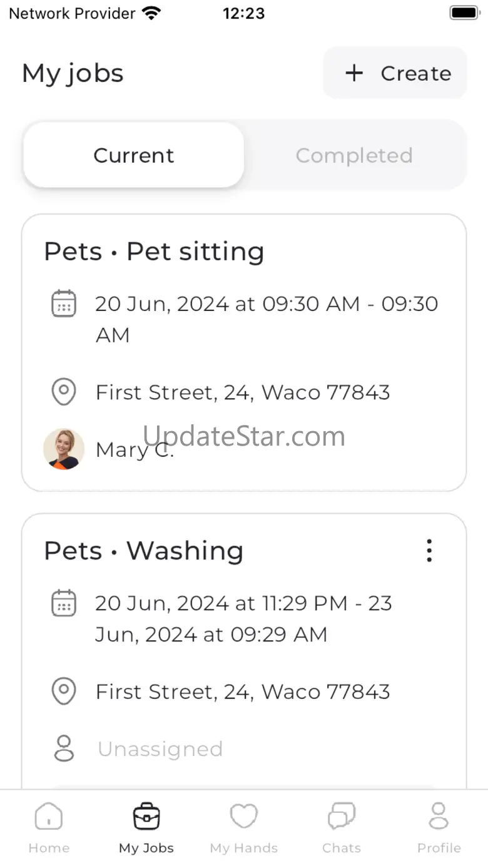
Task: Tap location pin on Washing job
Action: [x=63, y=692]
